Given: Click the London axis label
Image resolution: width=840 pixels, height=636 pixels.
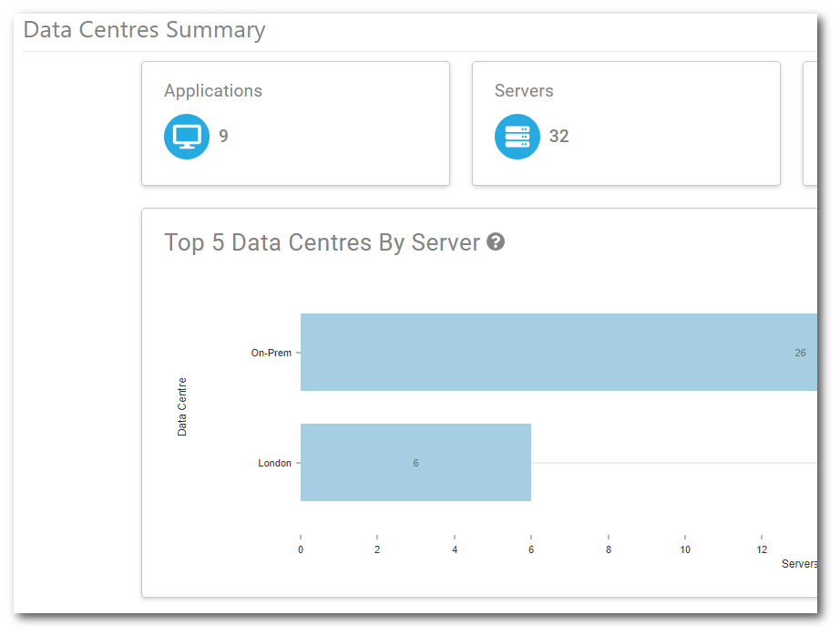Looking at the screenshot, I should (274, 463).
